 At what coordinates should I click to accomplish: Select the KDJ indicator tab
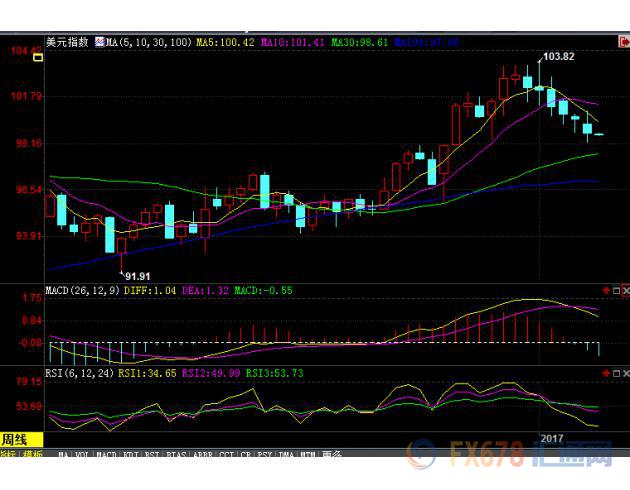129,454
